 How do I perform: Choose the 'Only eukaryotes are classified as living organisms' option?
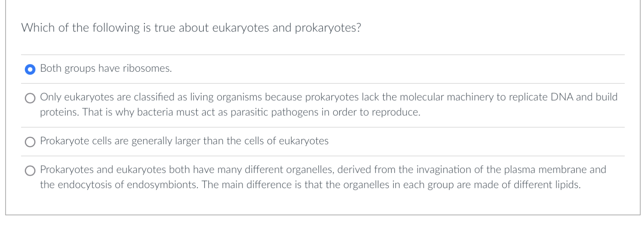[x=30, y=99]
